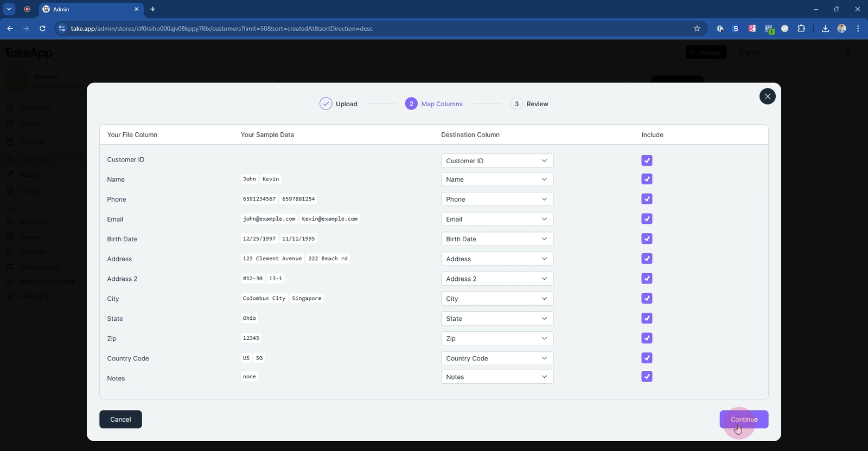Viewport: 868px width, 451px height.
Task: Click sample date 12/25/1997
Action: [259, 239]
